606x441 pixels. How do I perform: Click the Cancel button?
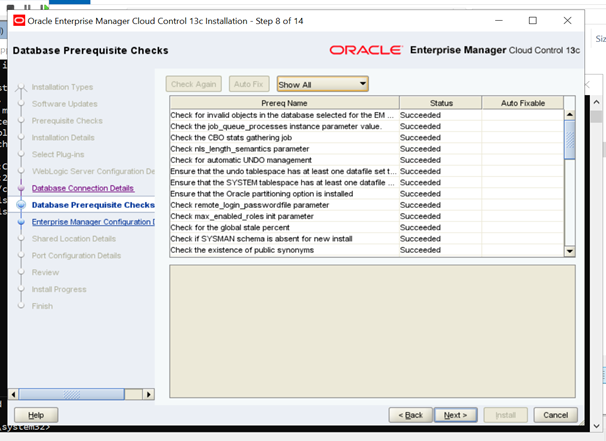coord(556,414)
